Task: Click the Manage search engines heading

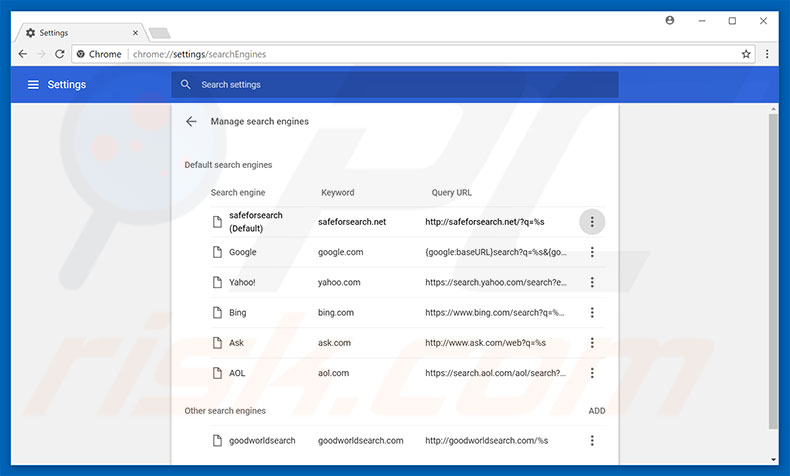Action: coord(259,121)
